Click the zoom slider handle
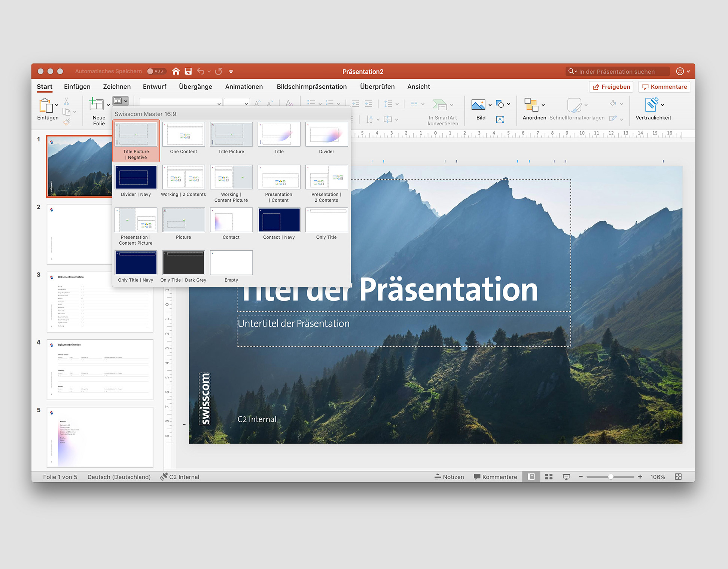The width and height of the screenshot is (728, 569). coord(611,477)
